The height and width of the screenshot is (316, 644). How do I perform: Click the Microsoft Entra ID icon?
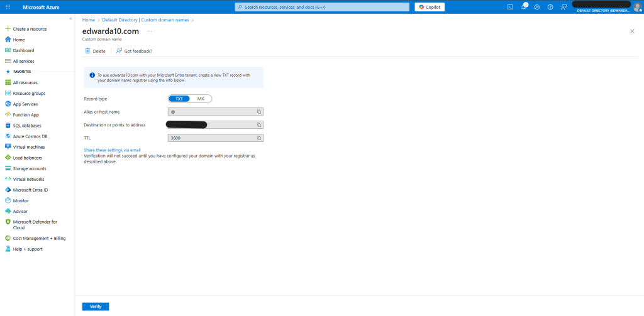click(8, 190)
